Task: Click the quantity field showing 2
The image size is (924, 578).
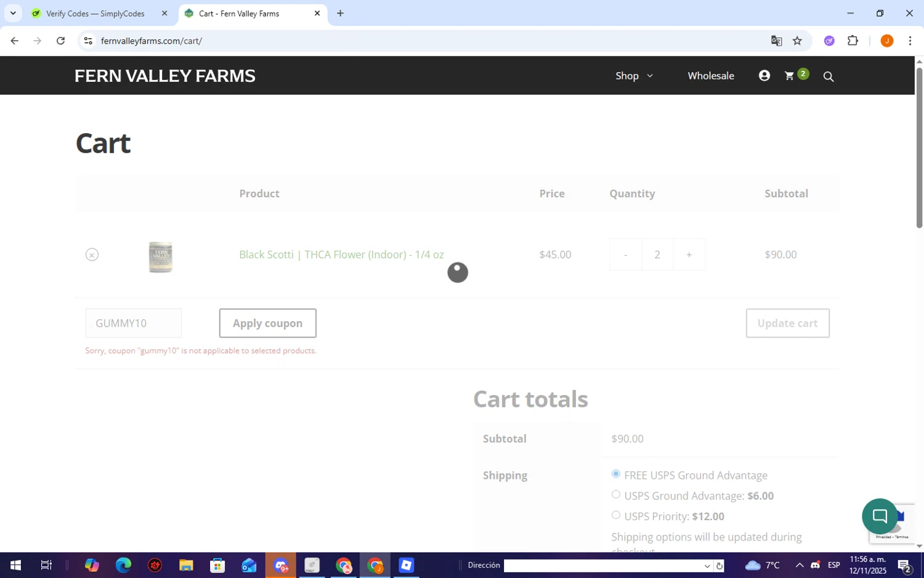Action: point(657,254)
